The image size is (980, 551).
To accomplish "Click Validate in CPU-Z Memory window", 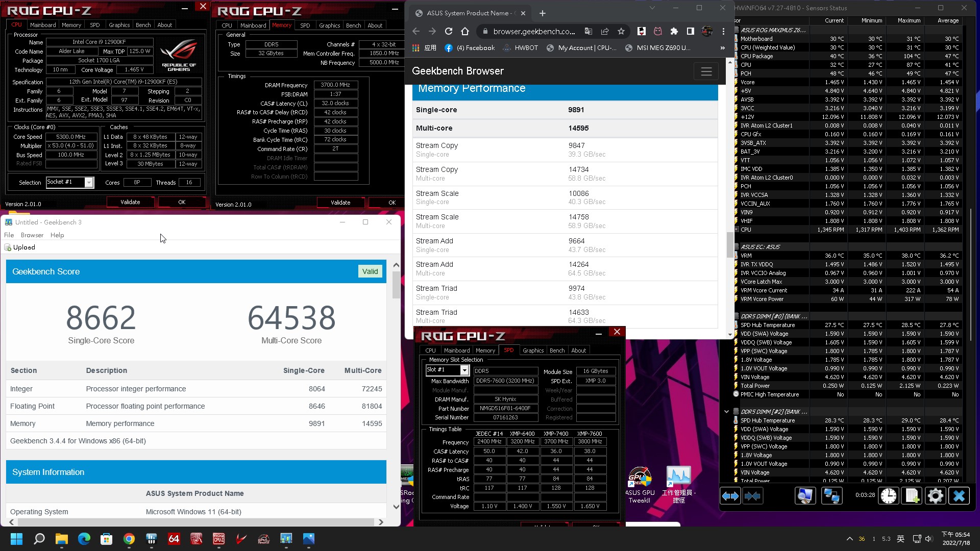I will tap(340, 203).
